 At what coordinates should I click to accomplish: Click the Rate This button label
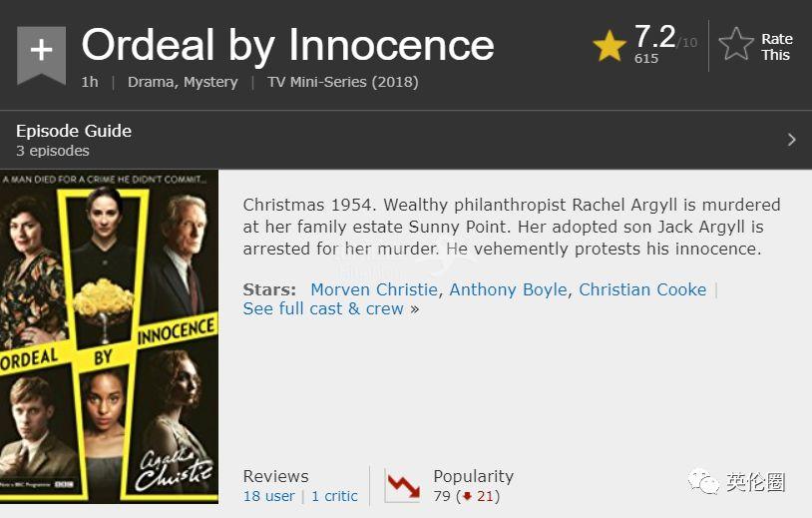point(776,47)
